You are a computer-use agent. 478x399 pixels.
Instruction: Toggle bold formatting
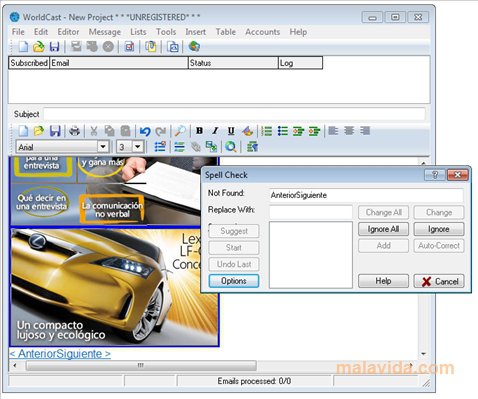[x=199, y=131]
